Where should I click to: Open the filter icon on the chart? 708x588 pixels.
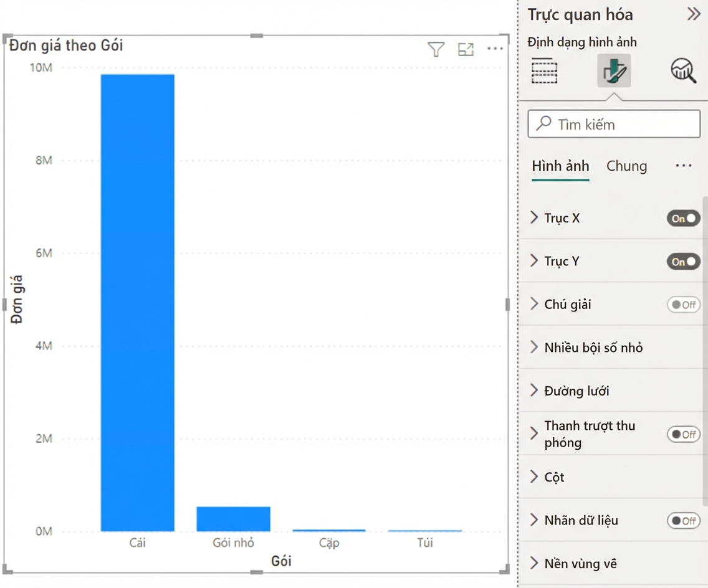click(x=436, y=49)
